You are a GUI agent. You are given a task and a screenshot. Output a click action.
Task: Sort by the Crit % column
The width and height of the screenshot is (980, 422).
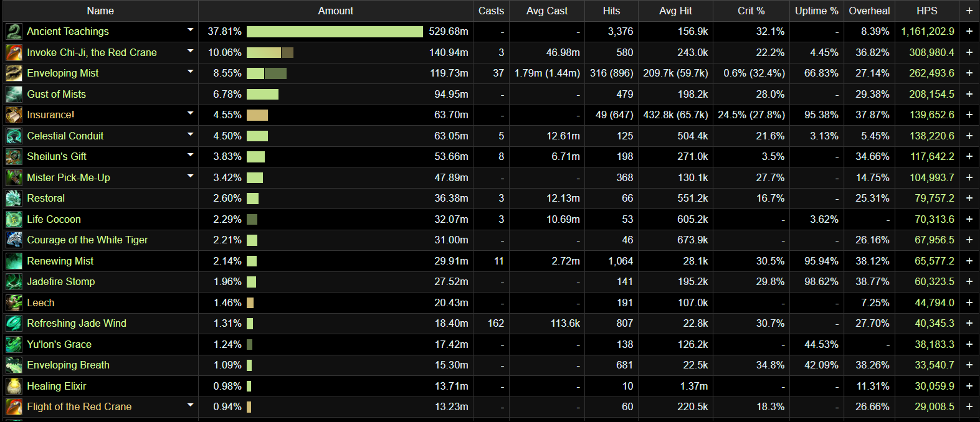click(x=751, y=11)
